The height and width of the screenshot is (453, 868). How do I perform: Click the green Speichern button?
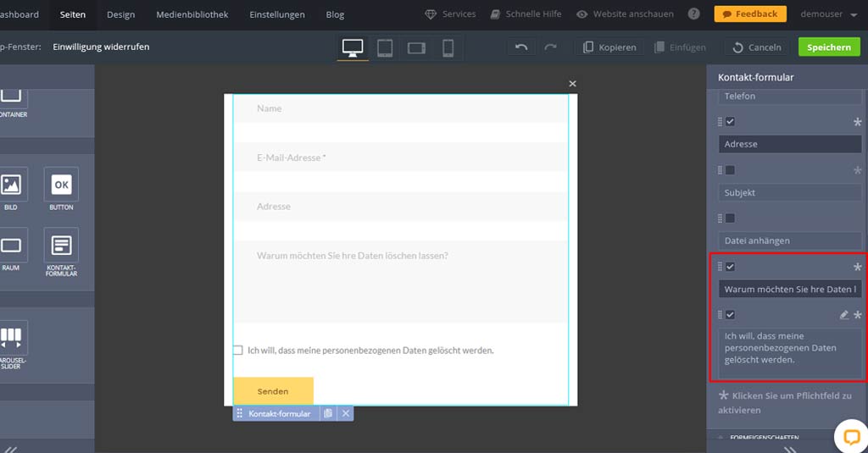pyautogui.click(x=828, y=47)
